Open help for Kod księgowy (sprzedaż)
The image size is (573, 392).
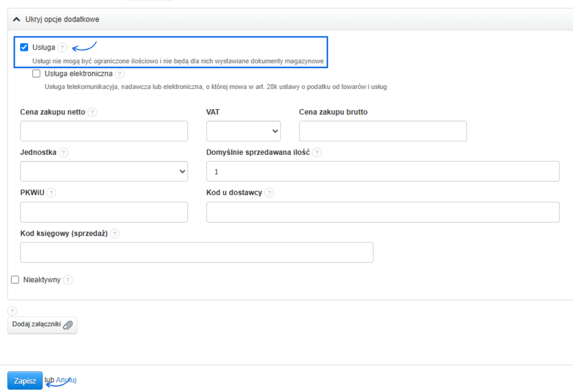[x=114, y=233]
